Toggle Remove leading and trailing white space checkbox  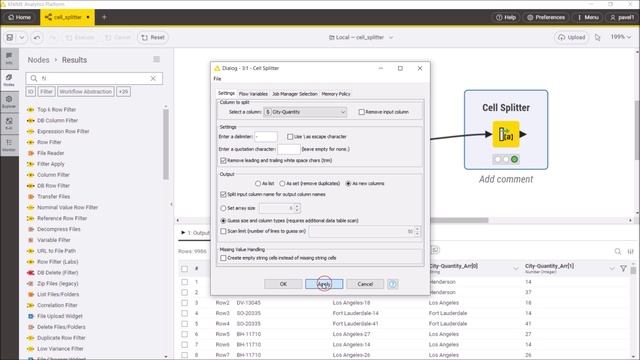[223, 160]
